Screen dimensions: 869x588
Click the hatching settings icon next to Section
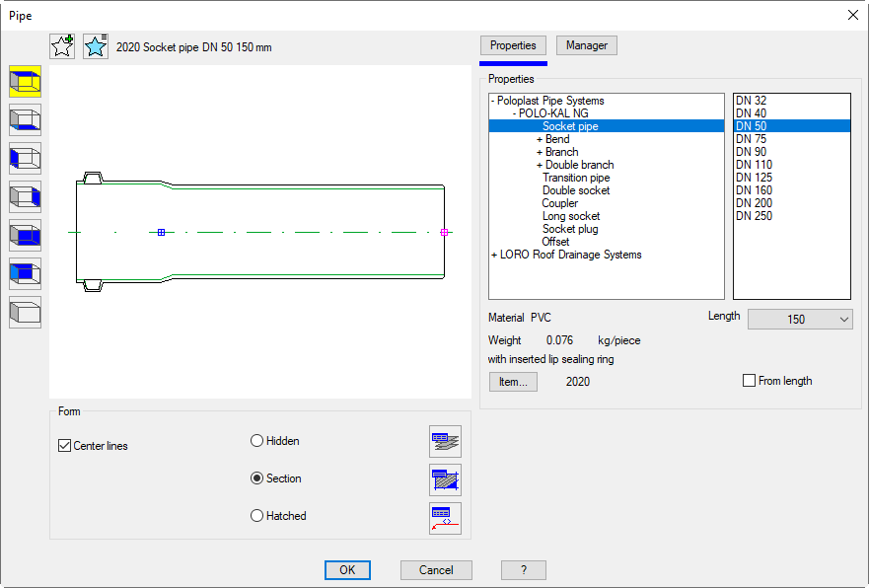click(445, 479)
